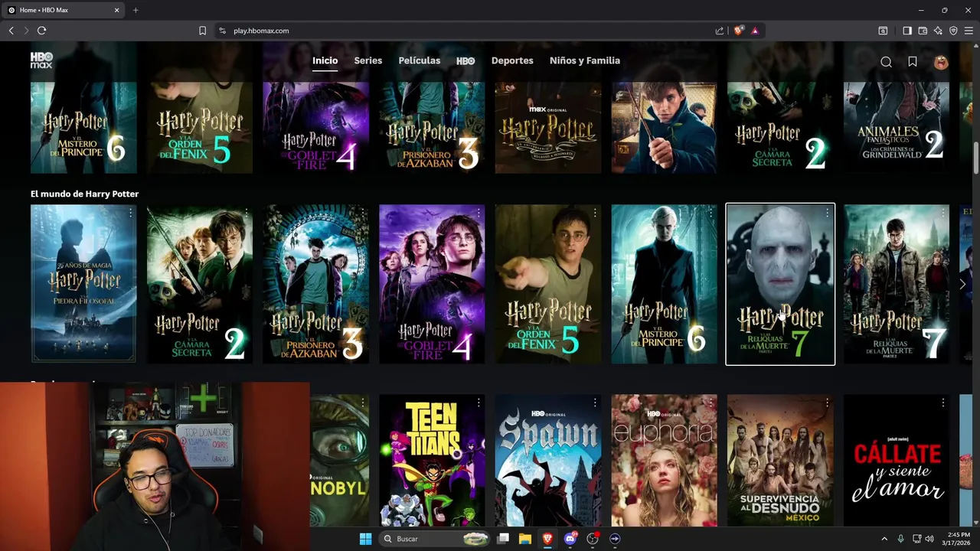The image size is (980, 551).
Task: Open Brave Shields icon
Action: click(x=738, y=31)
